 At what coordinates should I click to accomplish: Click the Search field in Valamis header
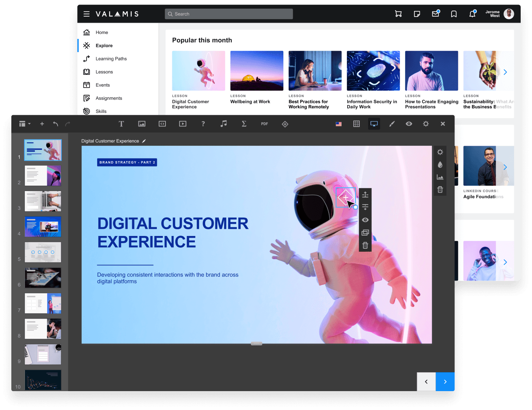(229, 14)
